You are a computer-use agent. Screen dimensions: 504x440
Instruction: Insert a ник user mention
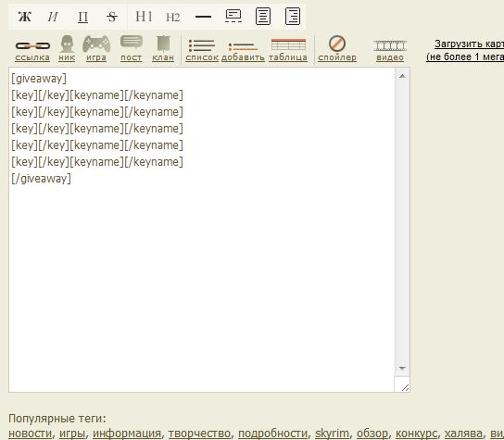click(x=67, y=49)
